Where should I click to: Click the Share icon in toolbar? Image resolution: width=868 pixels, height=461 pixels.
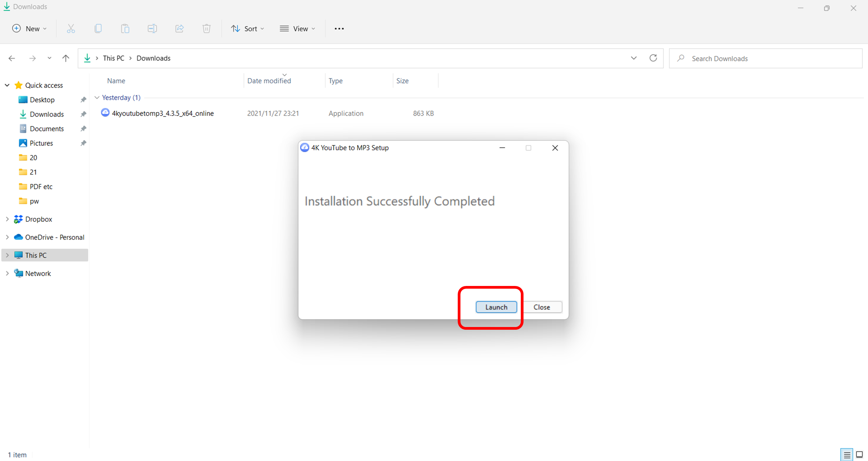[179, 28]
